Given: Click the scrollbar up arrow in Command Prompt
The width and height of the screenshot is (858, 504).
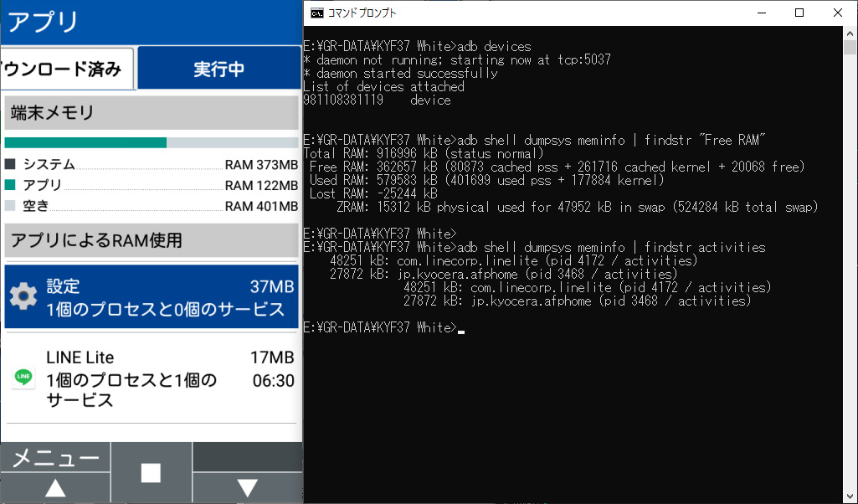Looking at the screenshot, I should (850, 33).
